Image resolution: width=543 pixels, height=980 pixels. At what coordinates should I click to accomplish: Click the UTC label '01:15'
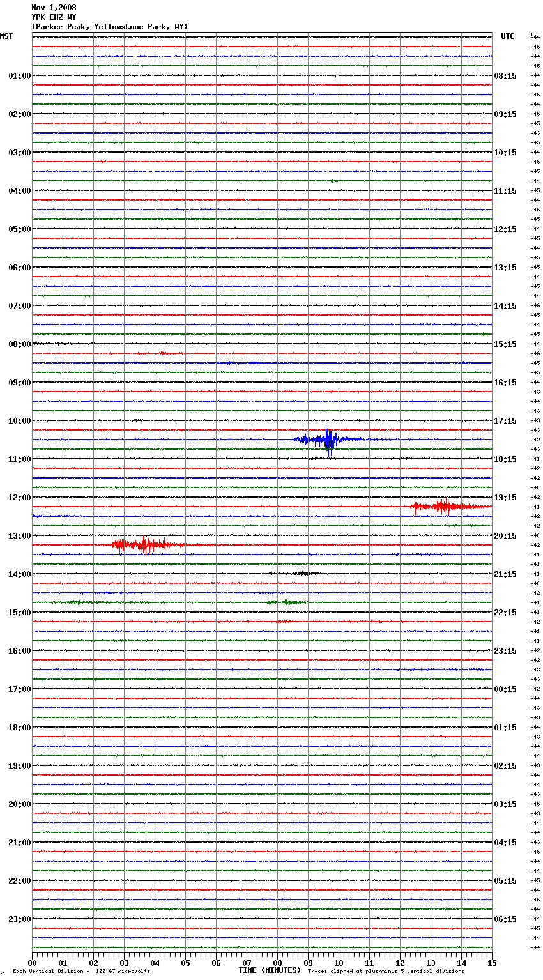(x=505, y=728)
